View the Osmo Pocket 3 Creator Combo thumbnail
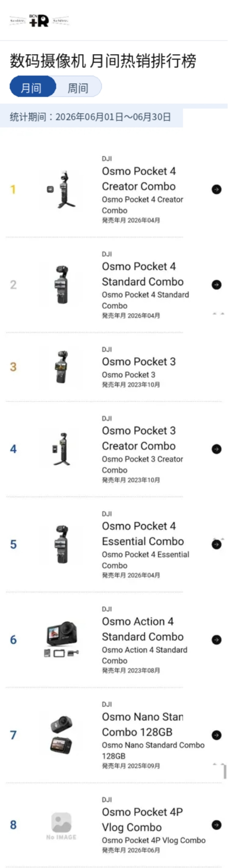228x868 pixels. (x=61, y=449)
